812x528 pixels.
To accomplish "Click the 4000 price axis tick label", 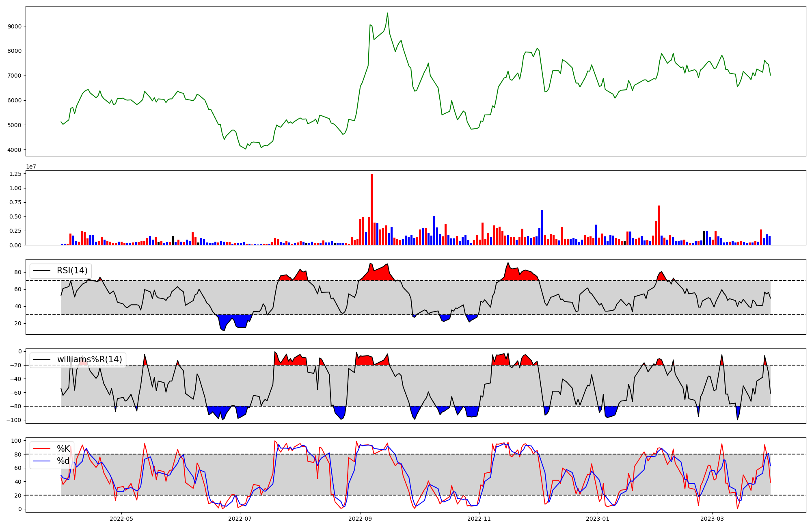I will [15, 150].
